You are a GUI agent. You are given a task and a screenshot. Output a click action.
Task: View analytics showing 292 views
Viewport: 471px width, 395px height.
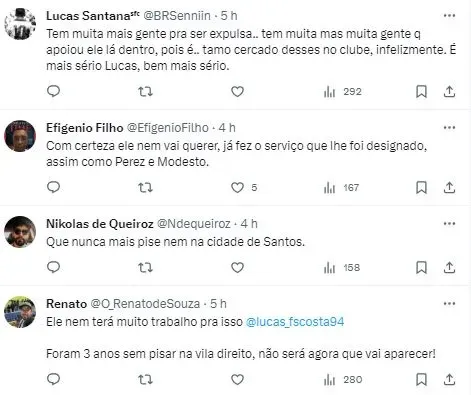point(342,92)
